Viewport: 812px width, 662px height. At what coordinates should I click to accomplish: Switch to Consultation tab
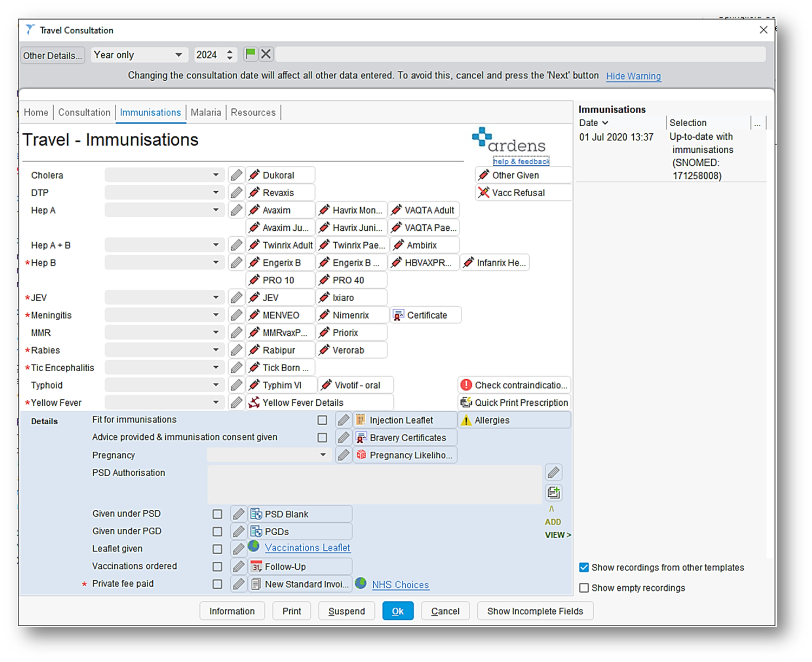pyautogui.click(x=84, y=112)
